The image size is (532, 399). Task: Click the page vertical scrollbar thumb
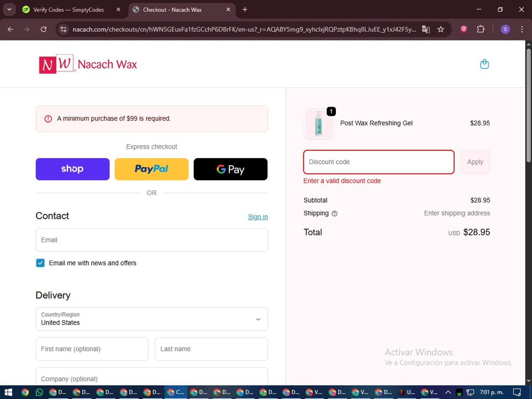tap(528, 105)
